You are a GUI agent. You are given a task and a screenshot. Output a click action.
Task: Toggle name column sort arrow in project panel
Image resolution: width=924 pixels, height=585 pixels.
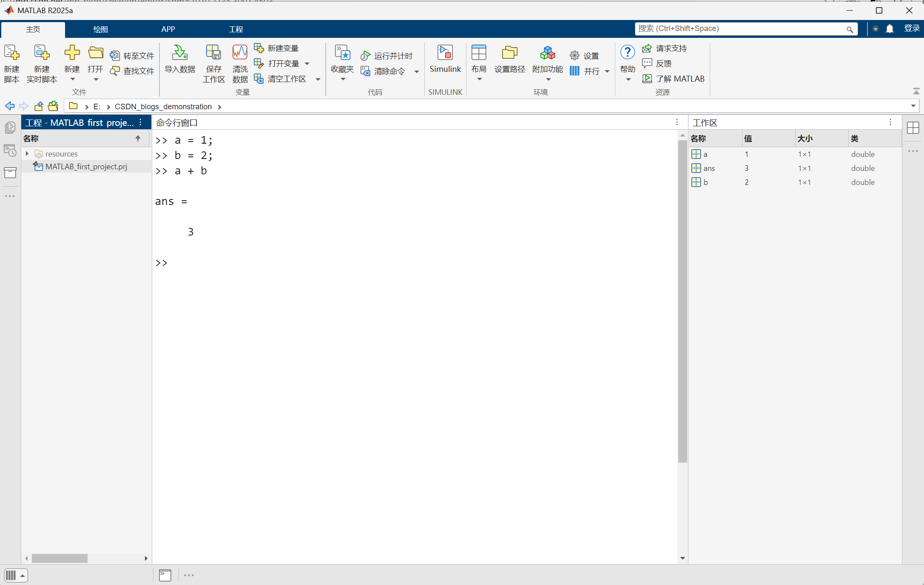coord(138,138)
